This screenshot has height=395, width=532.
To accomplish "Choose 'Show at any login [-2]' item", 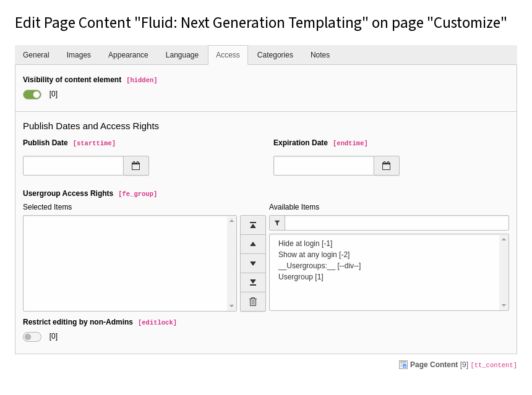I will coord(314,255).
